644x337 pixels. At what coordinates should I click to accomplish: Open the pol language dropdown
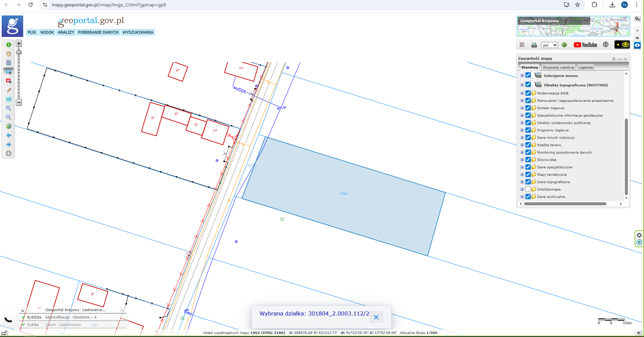pos(549,45)
